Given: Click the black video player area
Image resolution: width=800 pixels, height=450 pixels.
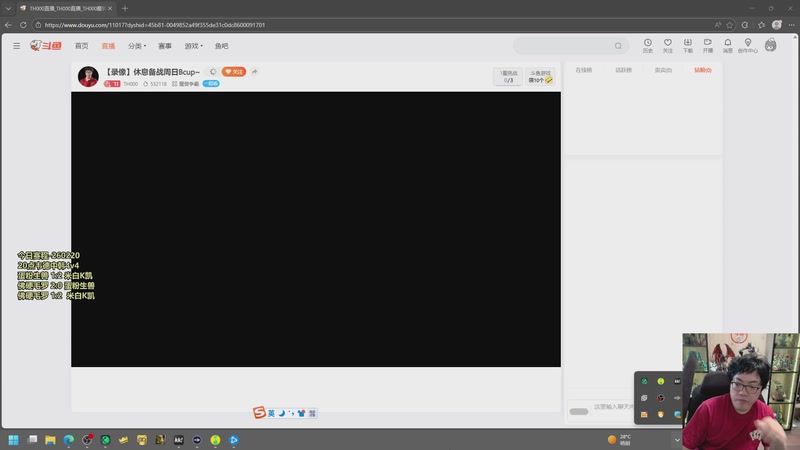Looking at the screenshot, I should point(316,229).
